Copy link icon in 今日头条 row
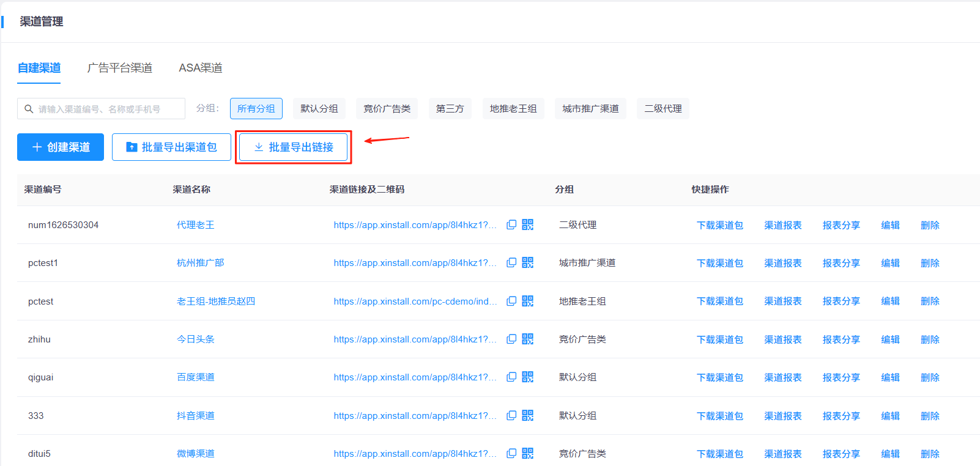Screen dimensions: 980x466 click(x=511, y=339)
